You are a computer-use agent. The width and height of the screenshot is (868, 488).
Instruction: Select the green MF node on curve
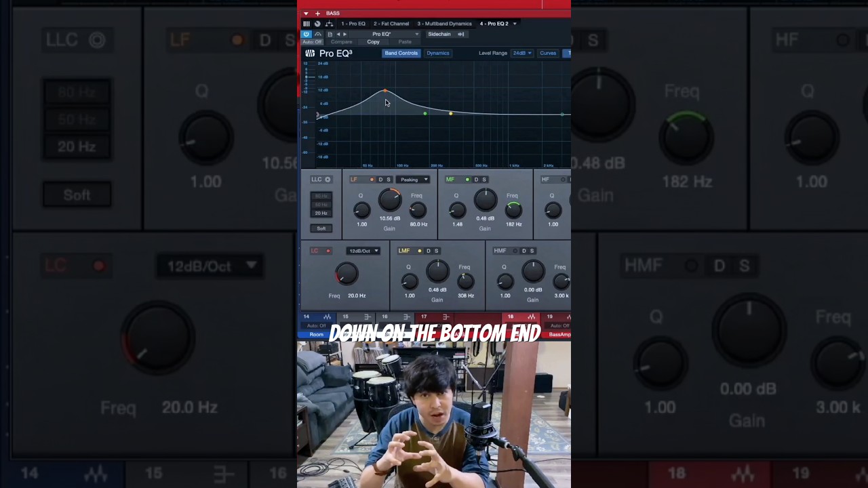click(x=425, y=113)
